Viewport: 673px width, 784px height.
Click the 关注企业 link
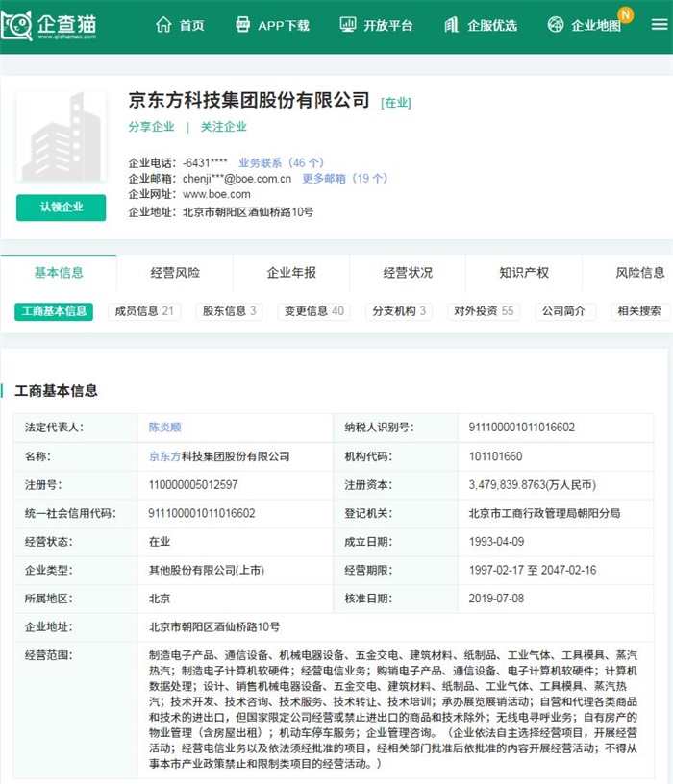click(x=224, y=127)
